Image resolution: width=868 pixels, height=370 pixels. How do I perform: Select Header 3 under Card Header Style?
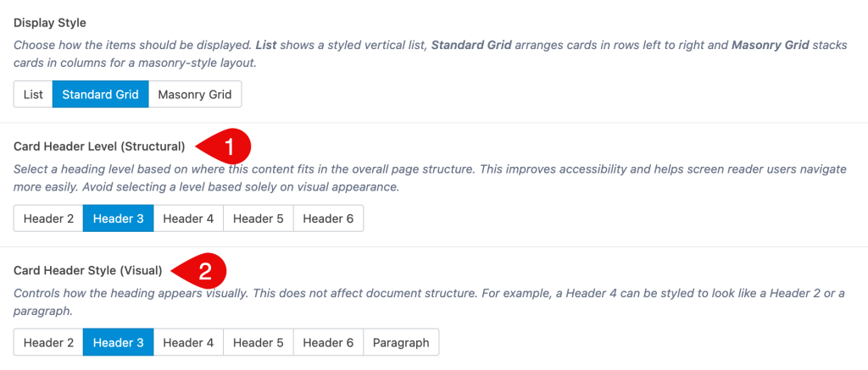pos(118,343)
